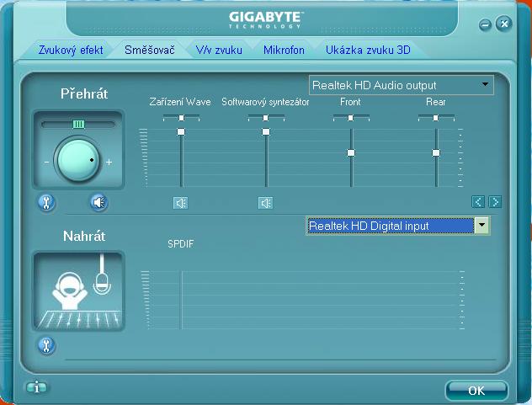Screen dimensions: 532x405
Task: Click the GIGABYTE Technology logo
Action: click(266, 19)
